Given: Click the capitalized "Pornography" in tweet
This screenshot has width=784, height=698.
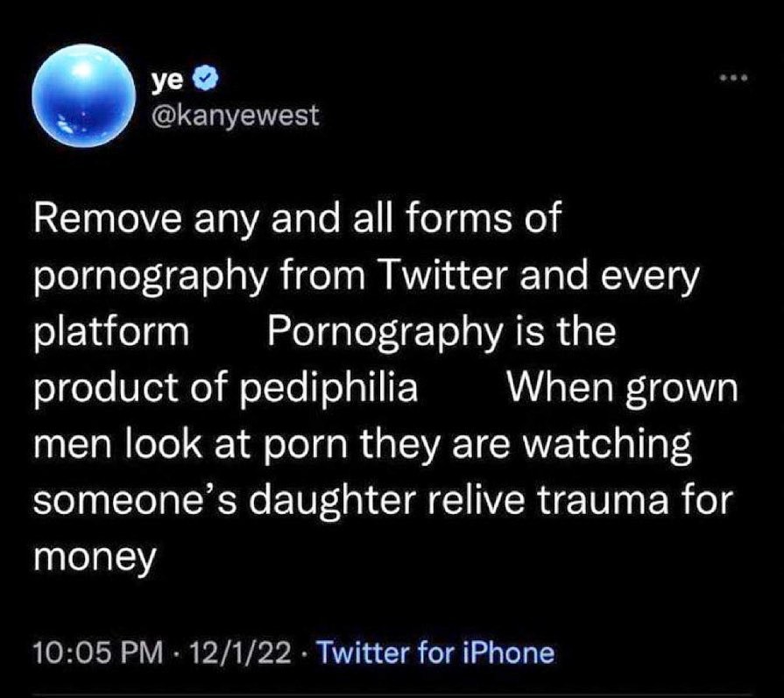Looking at the screenshot, I should tap(385, 333).
